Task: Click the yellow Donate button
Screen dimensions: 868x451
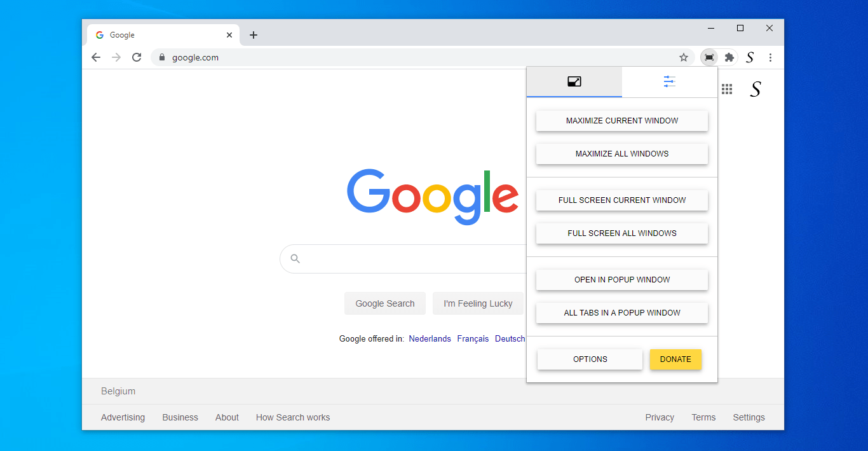Action: [675, 359]
